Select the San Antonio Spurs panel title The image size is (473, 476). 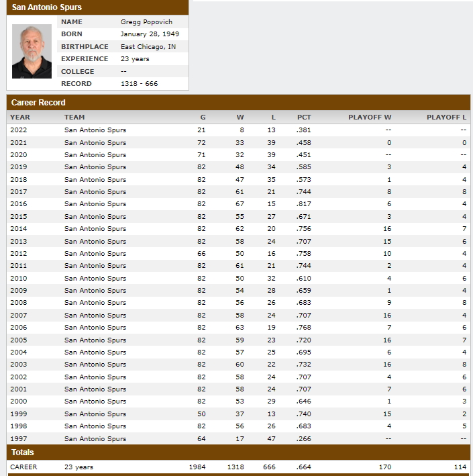pos(47,7)
